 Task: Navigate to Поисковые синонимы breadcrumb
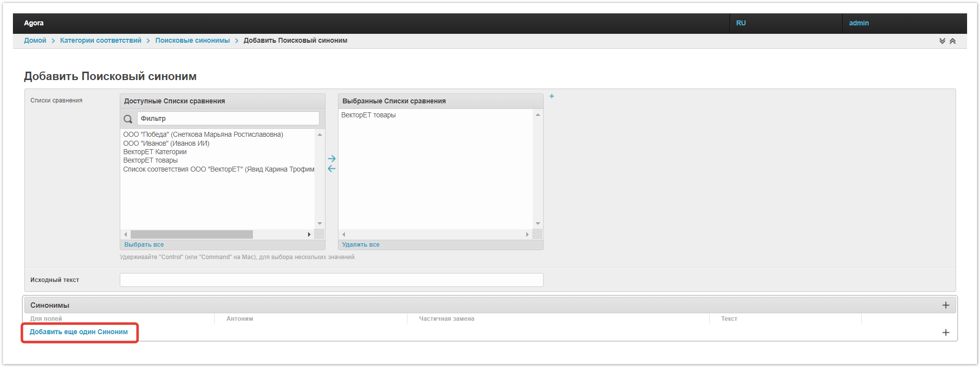pos(192,41)
